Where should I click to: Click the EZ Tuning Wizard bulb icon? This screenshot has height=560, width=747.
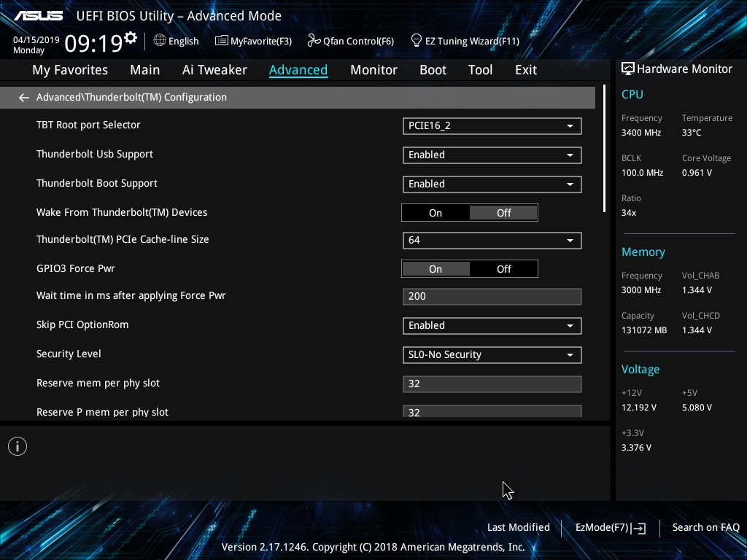[417, 41]
